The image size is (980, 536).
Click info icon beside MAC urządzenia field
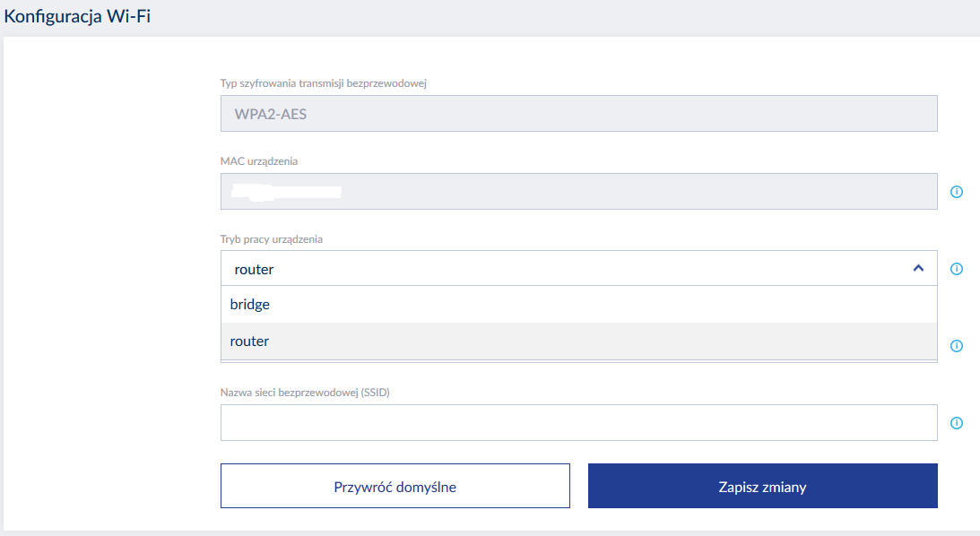pos(956,192)
